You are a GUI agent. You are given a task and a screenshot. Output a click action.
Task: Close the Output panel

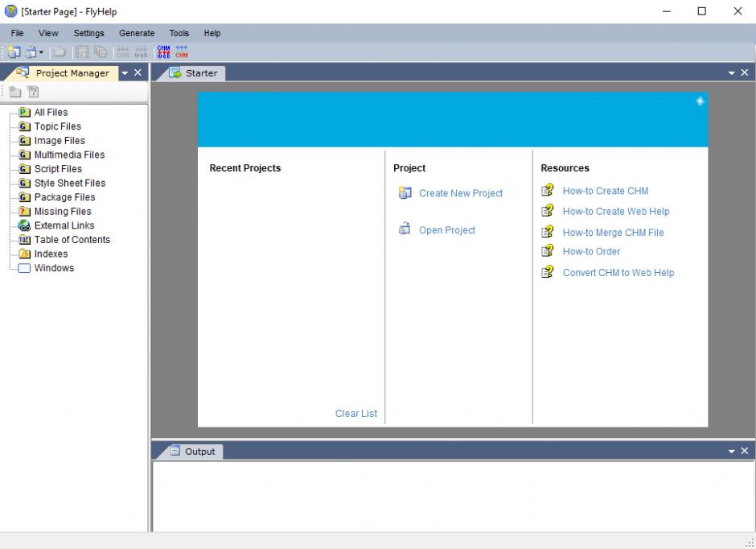coord(745,451)
